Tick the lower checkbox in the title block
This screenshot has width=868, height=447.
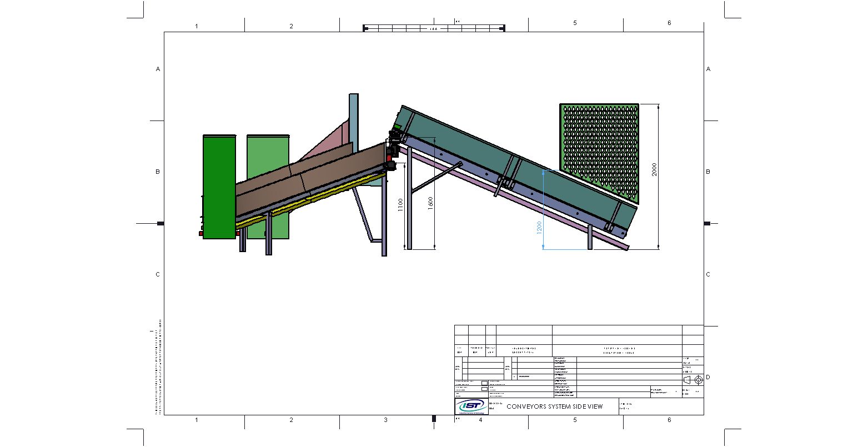[x=484, y=389]
